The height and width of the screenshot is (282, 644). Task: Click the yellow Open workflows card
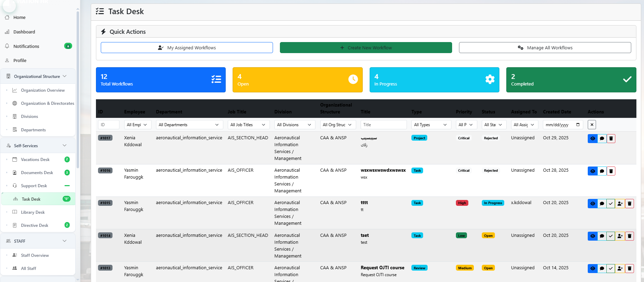297,80
